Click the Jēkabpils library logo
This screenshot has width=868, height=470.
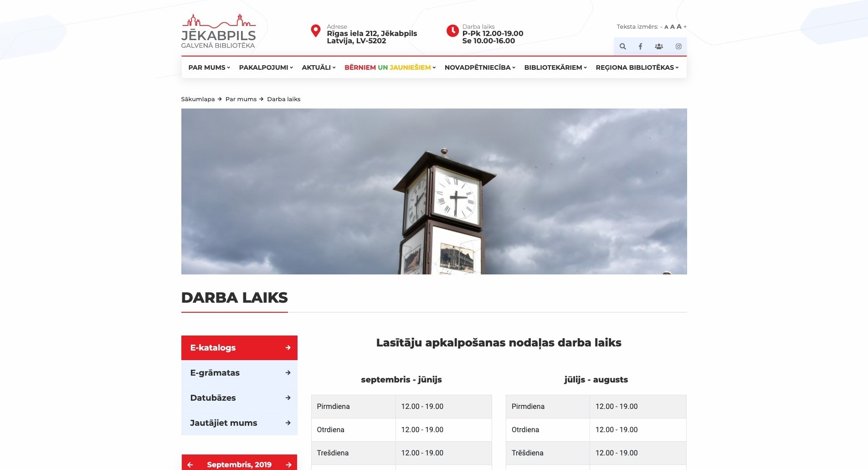tap(219, 31)
